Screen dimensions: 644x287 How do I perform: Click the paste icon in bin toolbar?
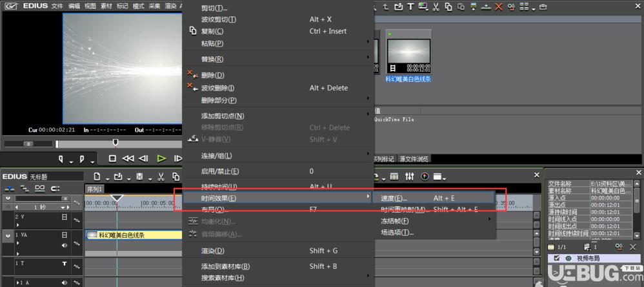[461, 6]
